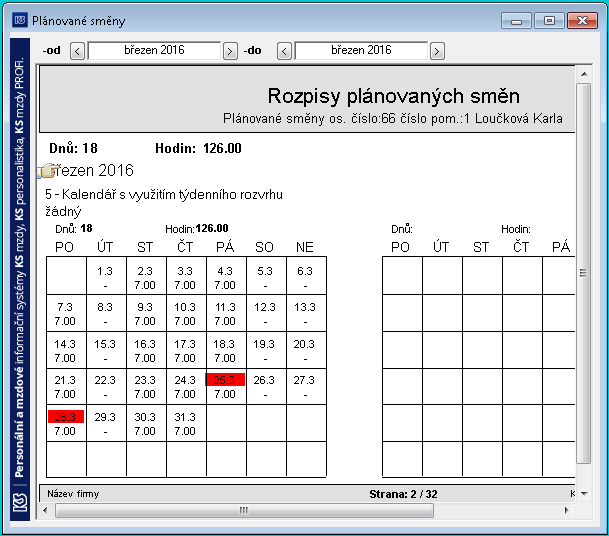
Task: Click vertical scrollbar down arrow
Action: 584,494
